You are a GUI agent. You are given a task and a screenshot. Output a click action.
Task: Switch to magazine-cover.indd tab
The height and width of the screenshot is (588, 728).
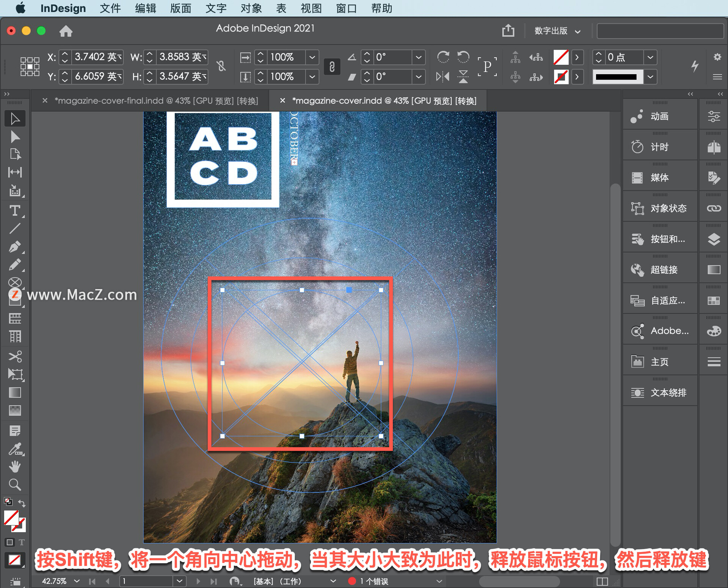[384, 101]
